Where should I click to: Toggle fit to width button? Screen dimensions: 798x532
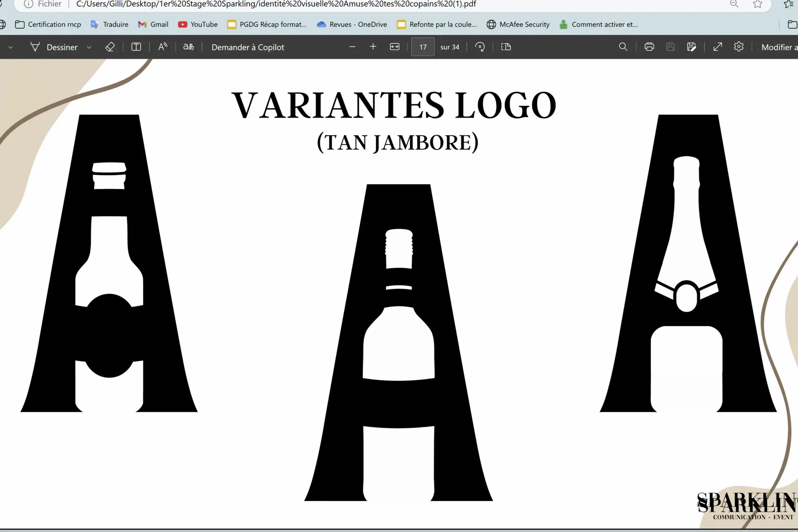pyautogui.click(x=395, y=47)
